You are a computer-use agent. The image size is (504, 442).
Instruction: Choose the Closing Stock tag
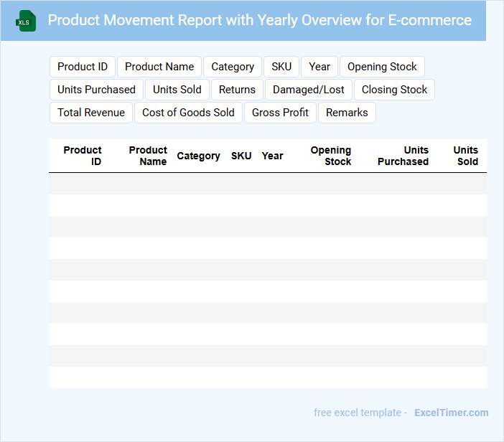(x=394, y=90)
